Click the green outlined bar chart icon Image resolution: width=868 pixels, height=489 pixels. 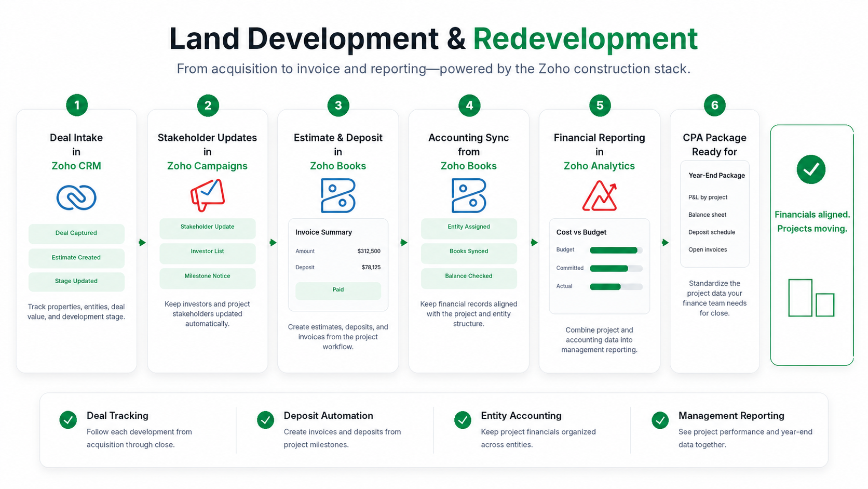(811, 298)
